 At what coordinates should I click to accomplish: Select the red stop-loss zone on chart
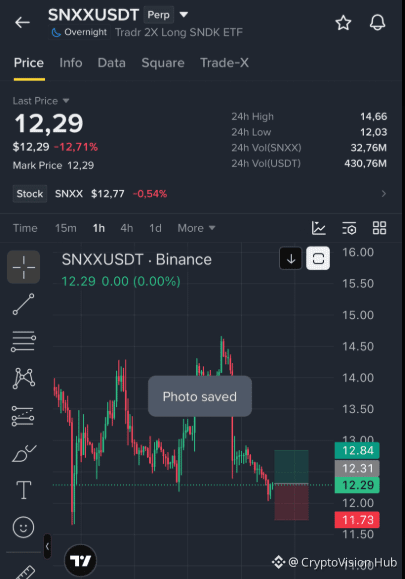pyautogui.click(x=291, y=502)
